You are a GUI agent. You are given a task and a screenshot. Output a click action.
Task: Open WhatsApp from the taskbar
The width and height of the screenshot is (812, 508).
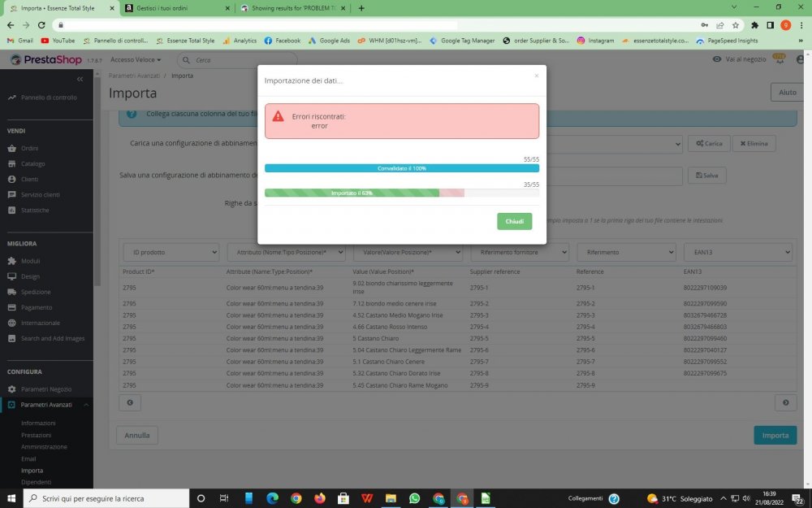pyautogui.click(x=414, y=499)
